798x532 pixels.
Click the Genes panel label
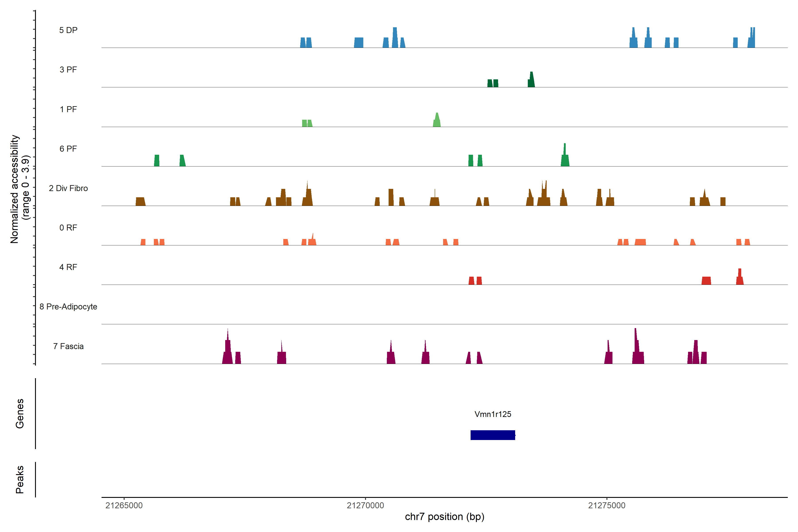tap(20, 414)
